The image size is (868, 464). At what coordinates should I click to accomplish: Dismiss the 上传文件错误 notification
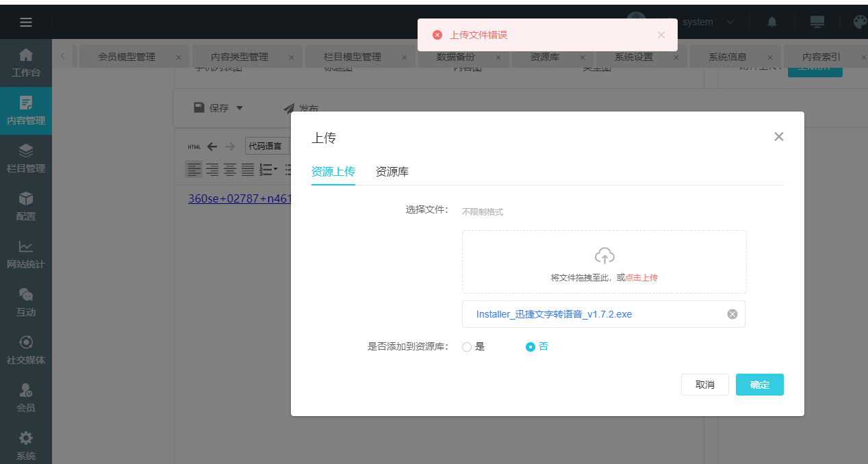tap(661, 35)
